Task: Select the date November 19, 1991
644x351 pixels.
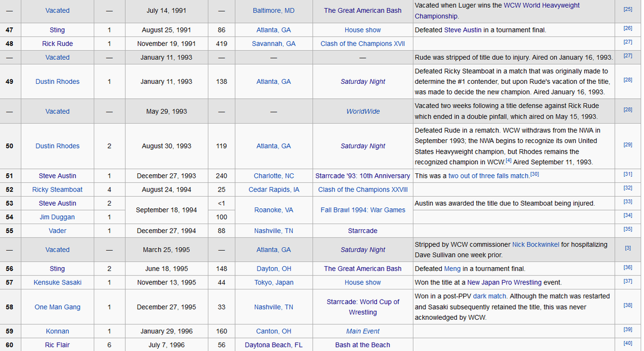Action: pos(166,44)
